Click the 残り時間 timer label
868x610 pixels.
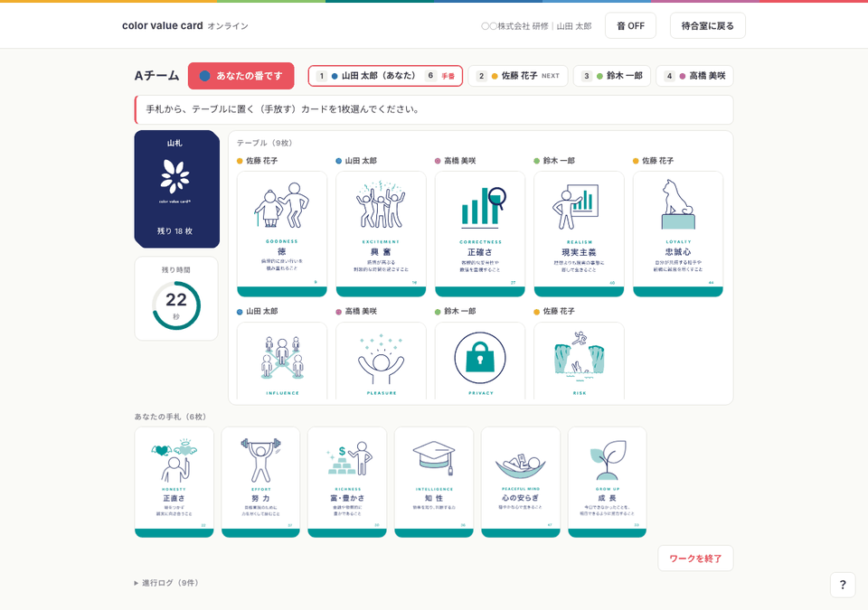coord(176,269)
